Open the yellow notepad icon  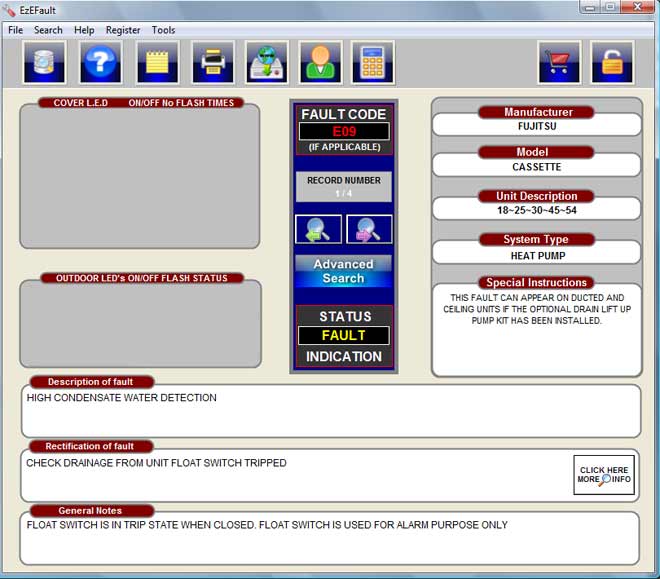point(158,62)
